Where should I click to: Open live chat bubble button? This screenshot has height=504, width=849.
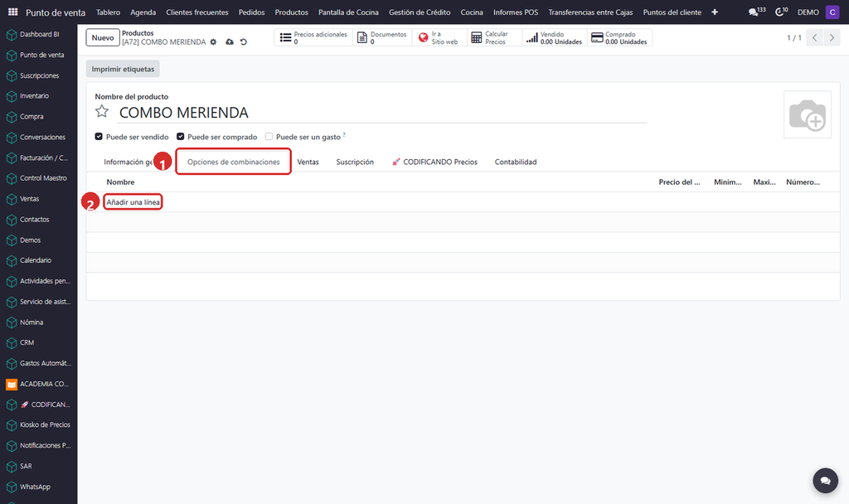pyautogui.click(x=825, y=480)
